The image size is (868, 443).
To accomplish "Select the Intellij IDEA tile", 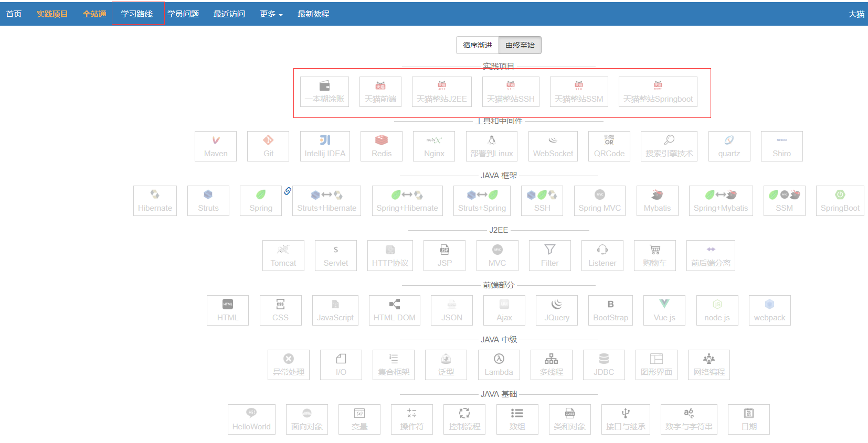I will coord(325,146).
